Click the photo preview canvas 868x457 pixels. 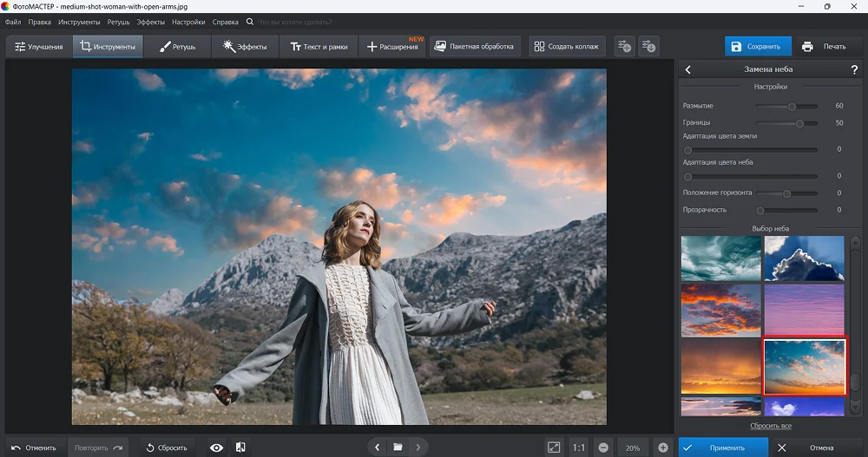pyautogui.click(x=339, y=247)
